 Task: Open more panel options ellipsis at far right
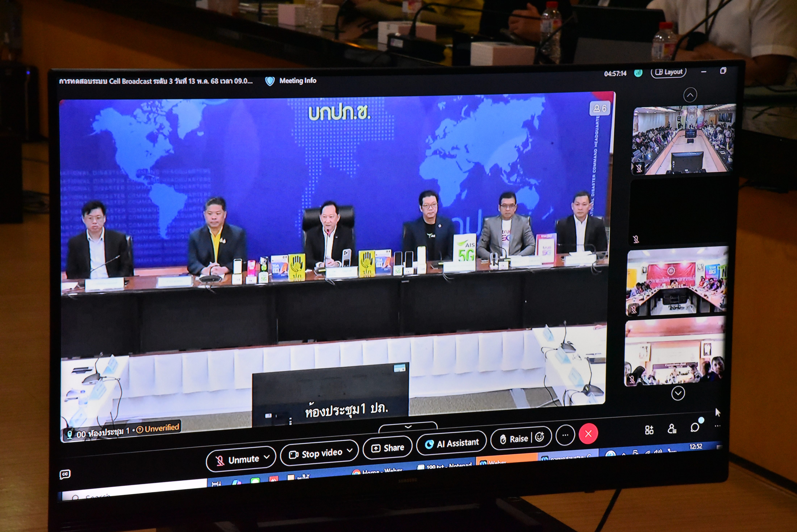718,426
